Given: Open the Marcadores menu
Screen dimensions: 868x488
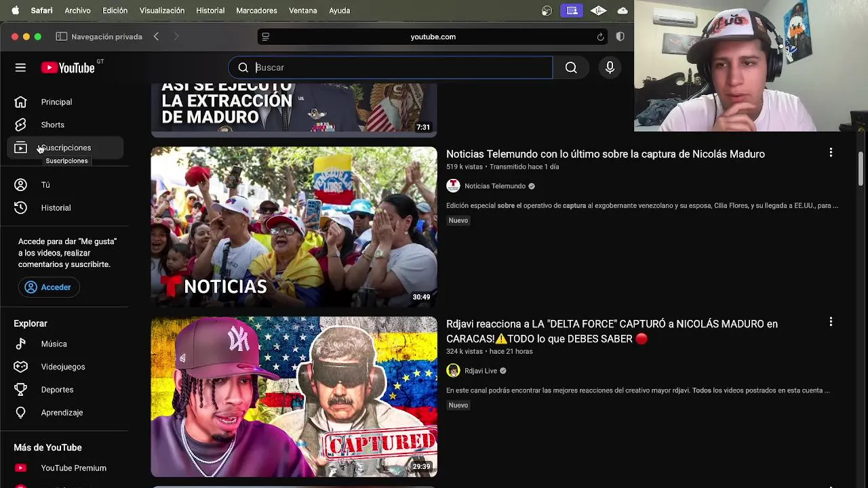Looking at the screenshot, I should 256,10.
